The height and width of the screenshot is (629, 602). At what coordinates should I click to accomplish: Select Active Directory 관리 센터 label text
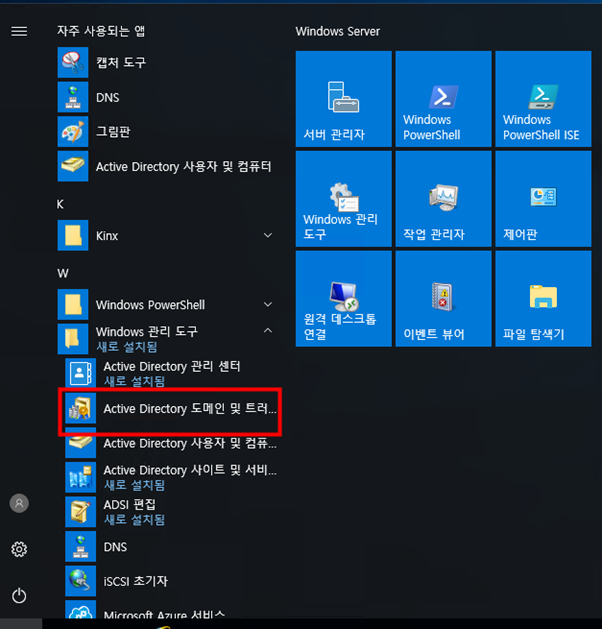[x=172, y=366]
